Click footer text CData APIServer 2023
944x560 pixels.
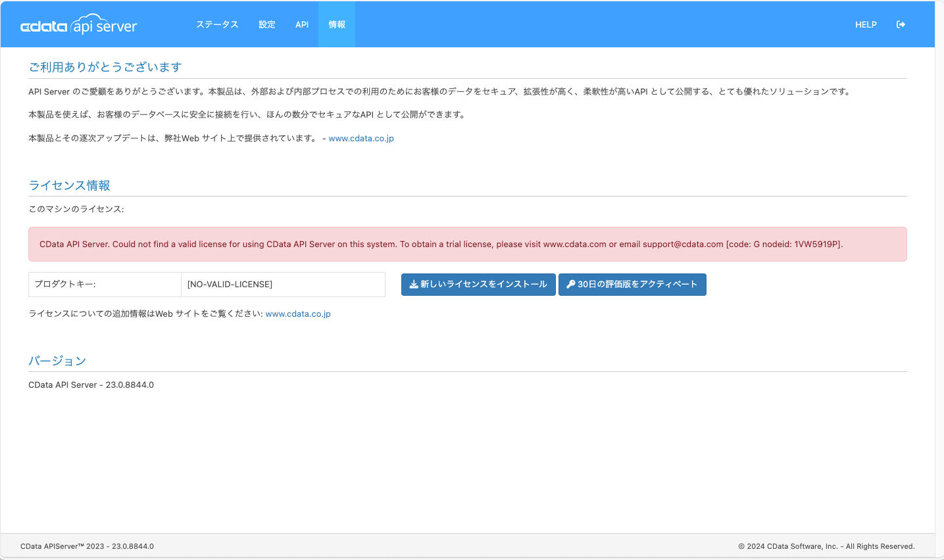(x=87, y=546)
